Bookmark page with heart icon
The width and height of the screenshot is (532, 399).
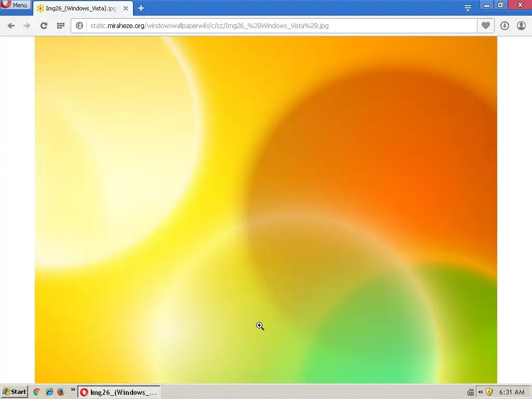point(486,25)
